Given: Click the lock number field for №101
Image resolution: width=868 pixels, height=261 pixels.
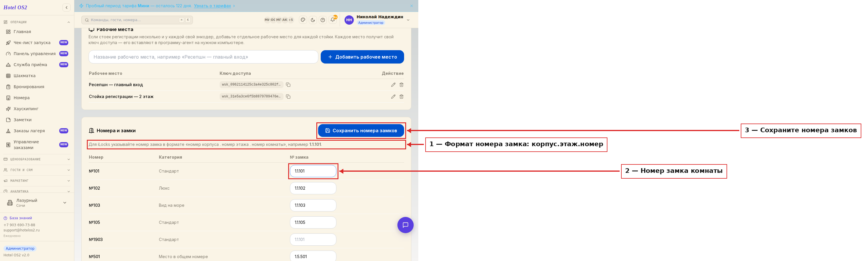Looking at the screenshot, I should click(313, 171).
